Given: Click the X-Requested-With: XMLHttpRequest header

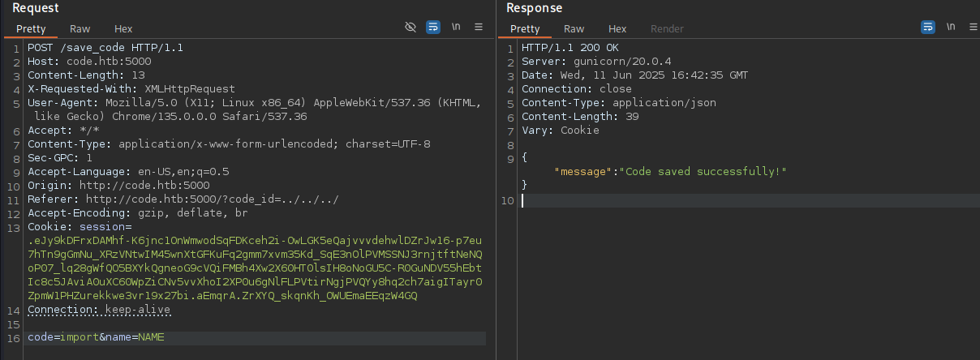Looking at the screenshot, I should click(131, 88).
